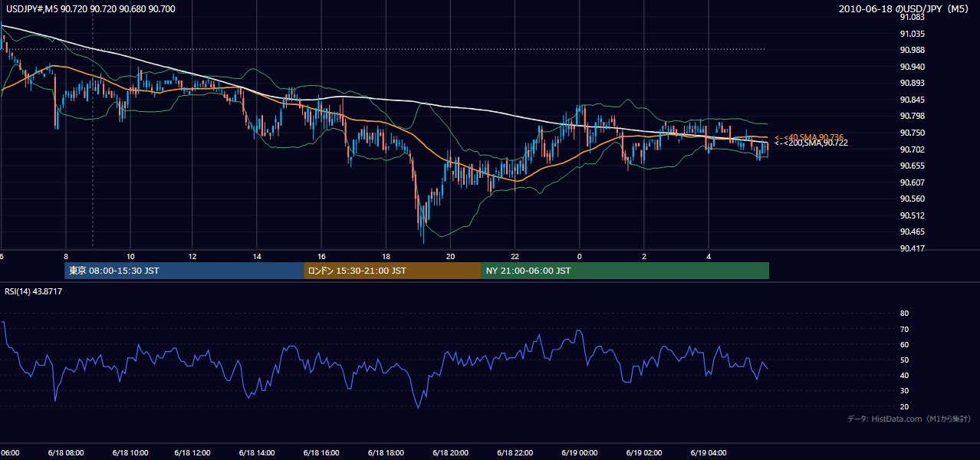Click price axis value 90.560
Screen dimensions: 980x460
tap(913, 199)
